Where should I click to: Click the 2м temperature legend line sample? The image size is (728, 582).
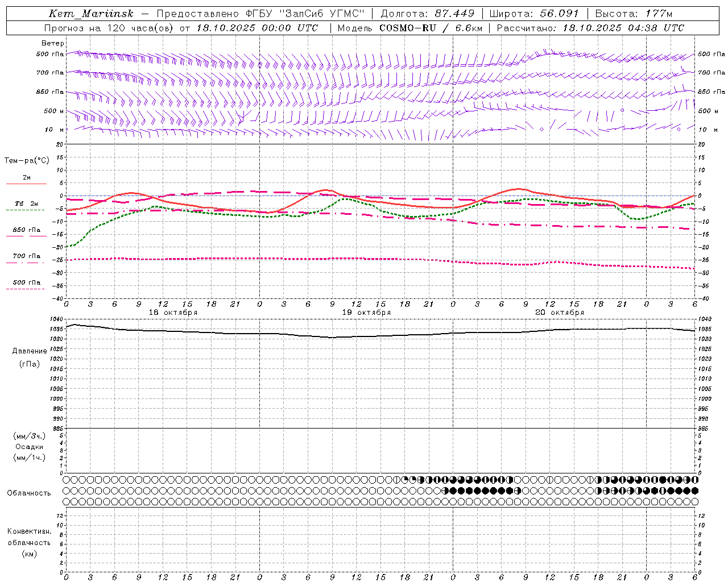(x=26, y=184)
